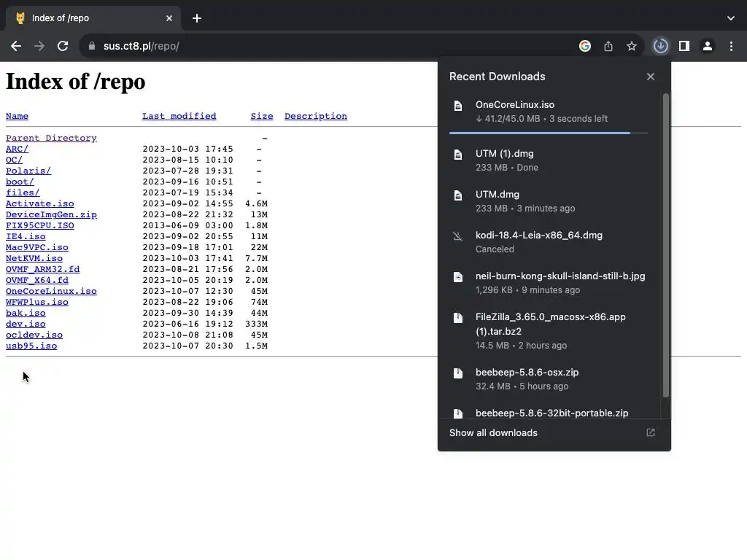The image size is (747, 560).
Task: Open Chrome three-dot menu
Action: pos(731,46)
